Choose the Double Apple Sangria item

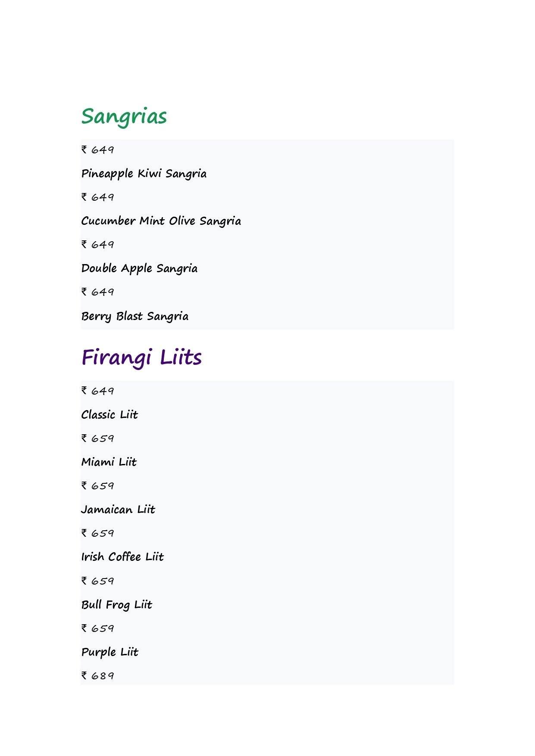[139, 268]
